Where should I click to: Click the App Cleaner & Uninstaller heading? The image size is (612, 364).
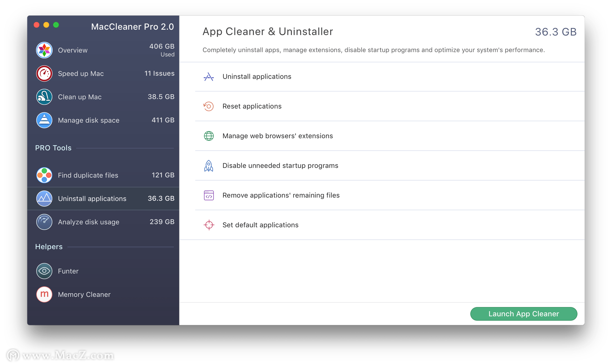[x=268, y=32]
